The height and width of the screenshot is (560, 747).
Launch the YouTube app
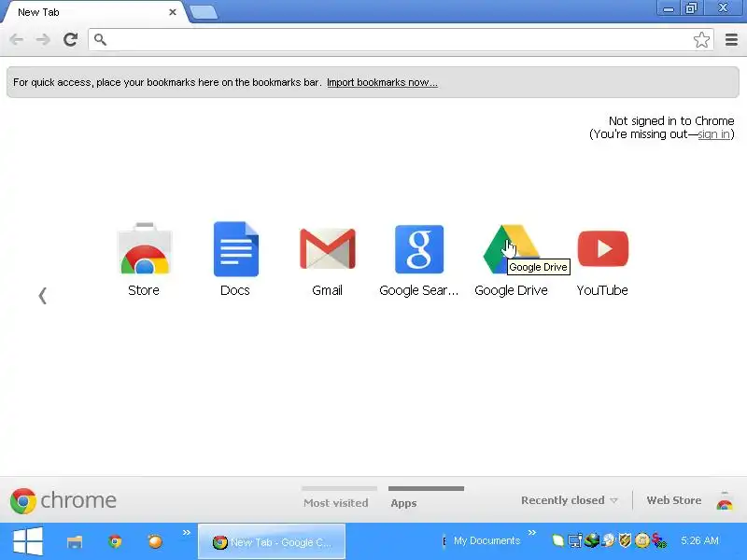coord(602,248)
